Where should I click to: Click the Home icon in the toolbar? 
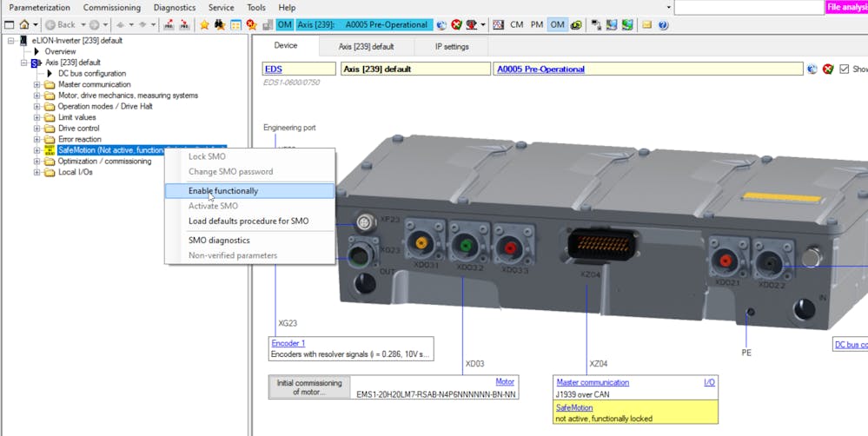click(23, 25)
